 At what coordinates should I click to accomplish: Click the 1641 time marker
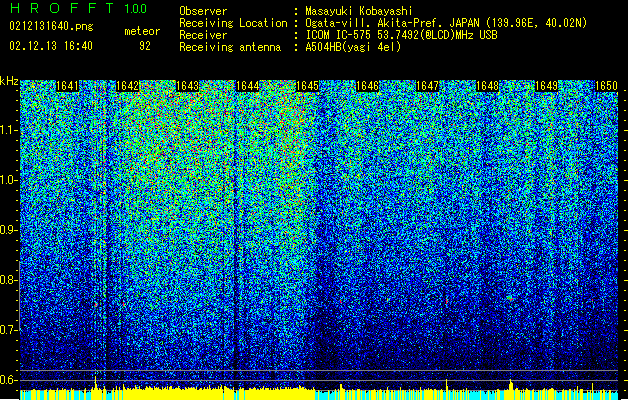pos(67,86)
